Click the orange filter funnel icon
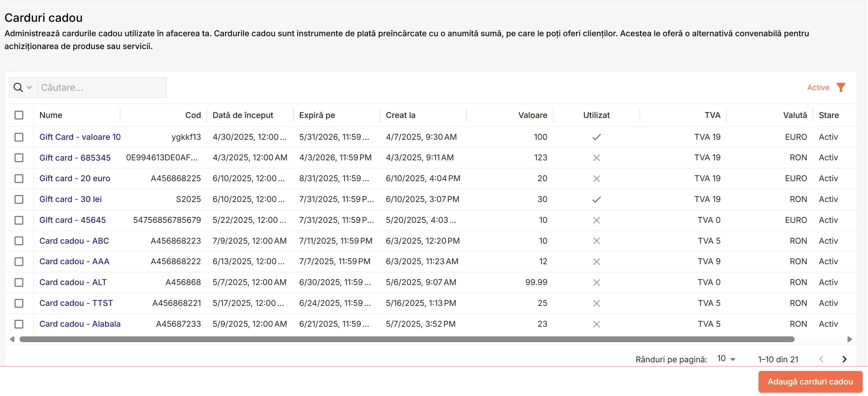The image size is (868, 396). [x=841, y=88]
